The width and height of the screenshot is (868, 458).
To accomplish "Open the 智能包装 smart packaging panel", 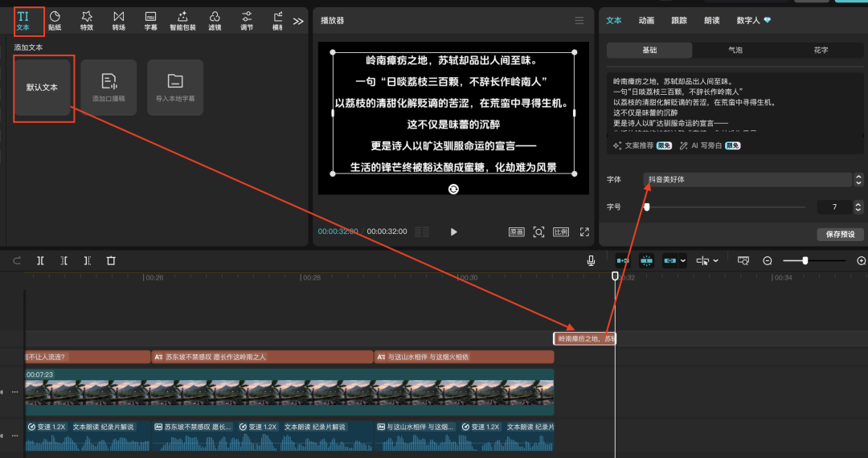I will 182,21.
